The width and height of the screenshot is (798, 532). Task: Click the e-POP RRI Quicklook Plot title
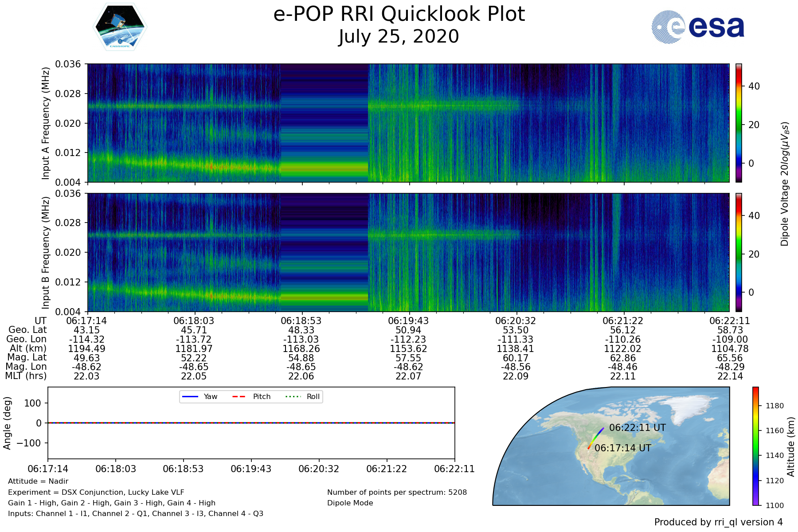coord(399,14)
